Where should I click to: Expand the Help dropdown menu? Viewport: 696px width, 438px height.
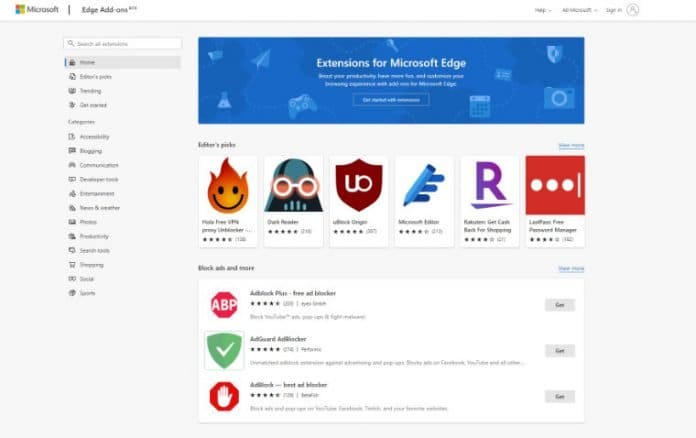(542, 10)
